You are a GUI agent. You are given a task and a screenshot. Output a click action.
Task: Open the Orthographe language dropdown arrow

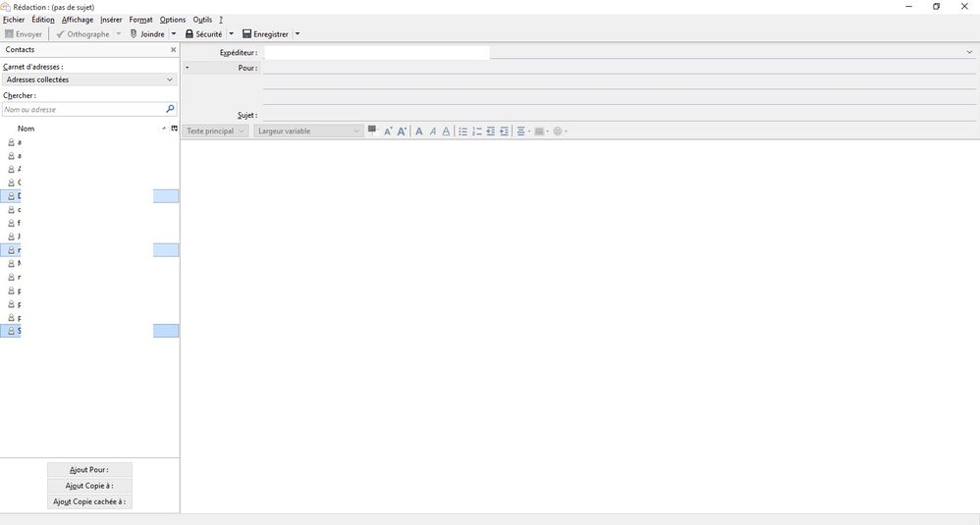pyautogui.click(x=118, y=34)
